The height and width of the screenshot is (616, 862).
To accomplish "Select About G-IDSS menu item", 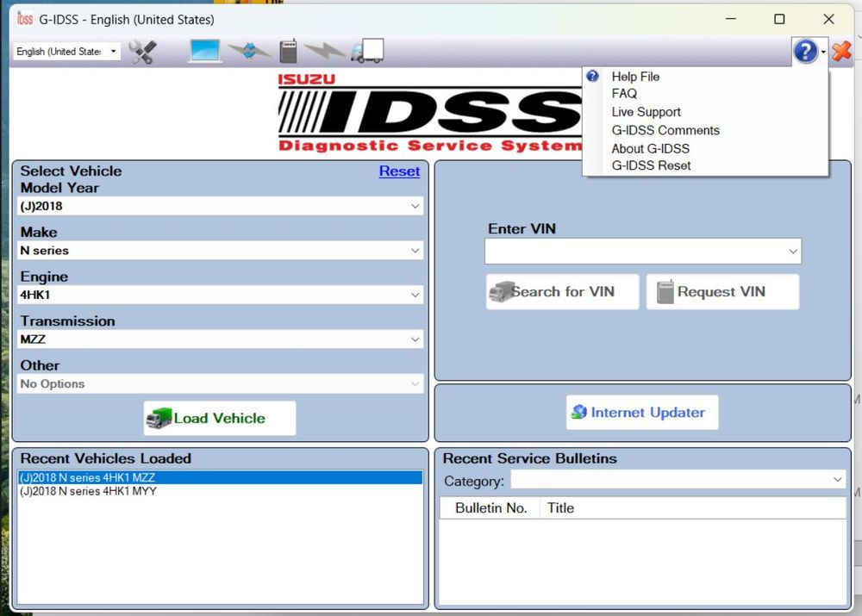I will 650,149.
